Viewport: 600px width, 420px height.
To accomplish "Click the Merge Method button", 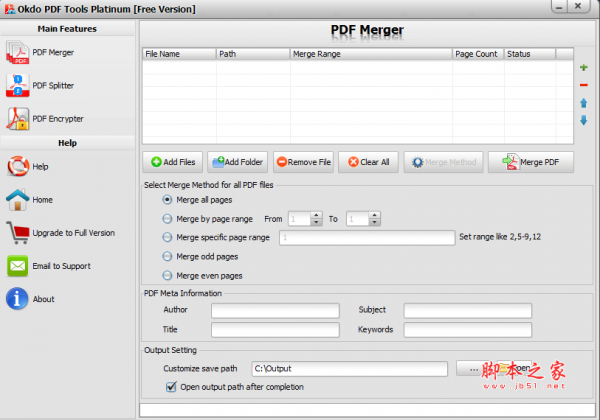I will (x=443, y=162).
